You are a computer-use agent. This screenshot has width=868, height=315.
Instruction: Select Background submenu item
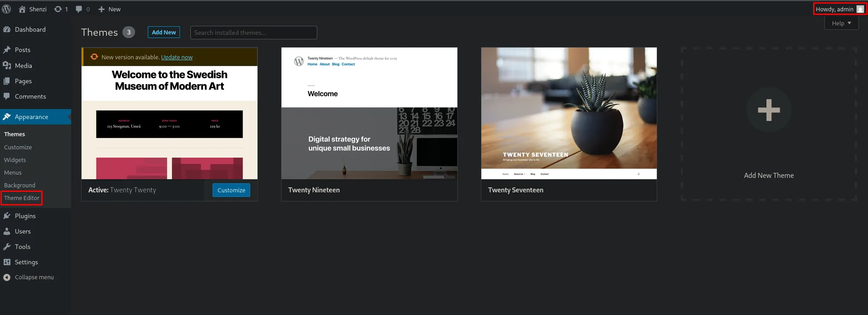click(x=19, y=185)
